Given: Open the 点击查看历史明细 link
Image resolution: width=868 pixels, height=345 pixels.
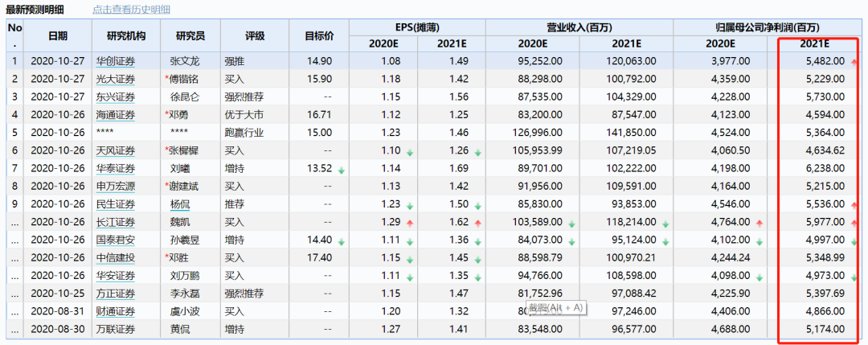Looking at the screenshot, I should tap(131, 10).
